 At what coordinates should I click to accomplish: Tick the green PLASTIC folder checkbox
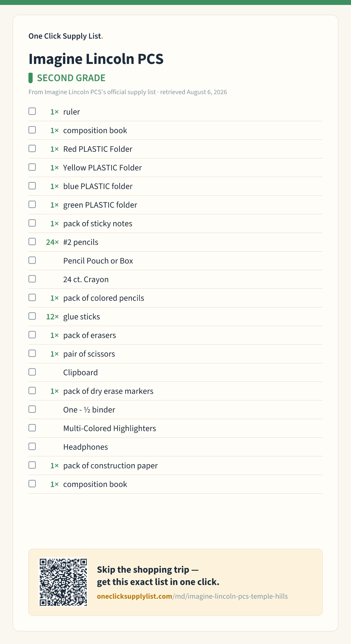32,204
